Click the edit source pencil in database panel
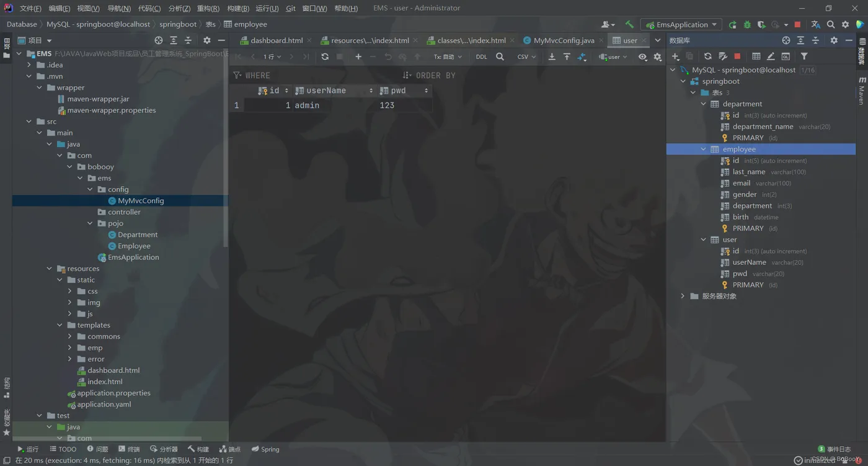 771,56
